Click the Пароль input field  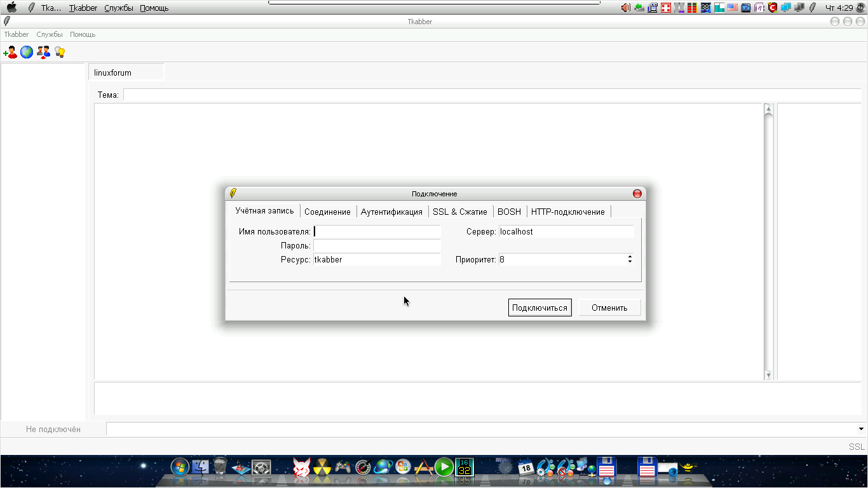(377, 245)
